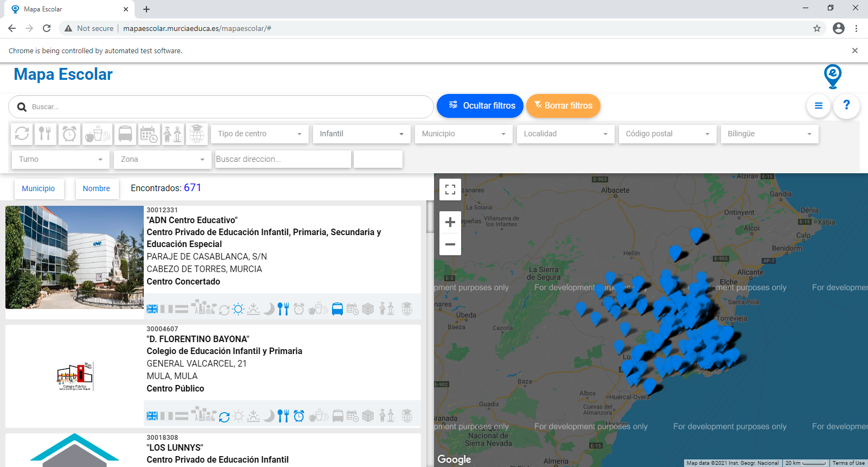Image resolution: width=868 pixels, height=467 pixels.
Task: Click blue alarm clock in Florentino Bayona row
Action: coord(299,416)
